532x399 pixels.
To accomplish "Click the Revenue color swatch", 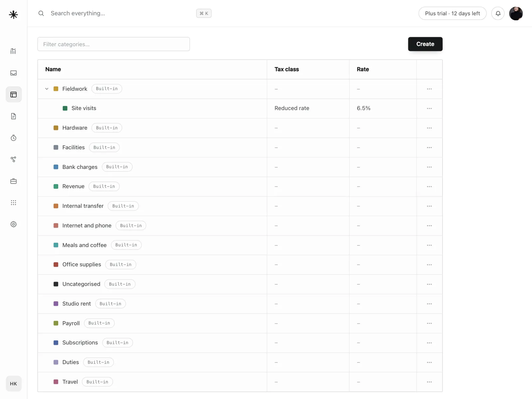I will (x=56, y=187).
